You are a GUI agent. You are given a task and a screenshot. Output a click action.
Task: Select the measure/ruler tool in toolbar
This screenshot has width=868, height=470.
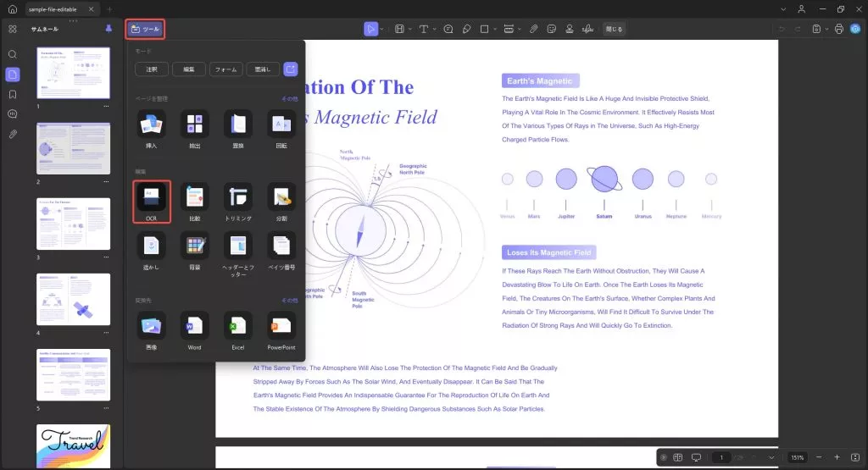coord(509,29)
